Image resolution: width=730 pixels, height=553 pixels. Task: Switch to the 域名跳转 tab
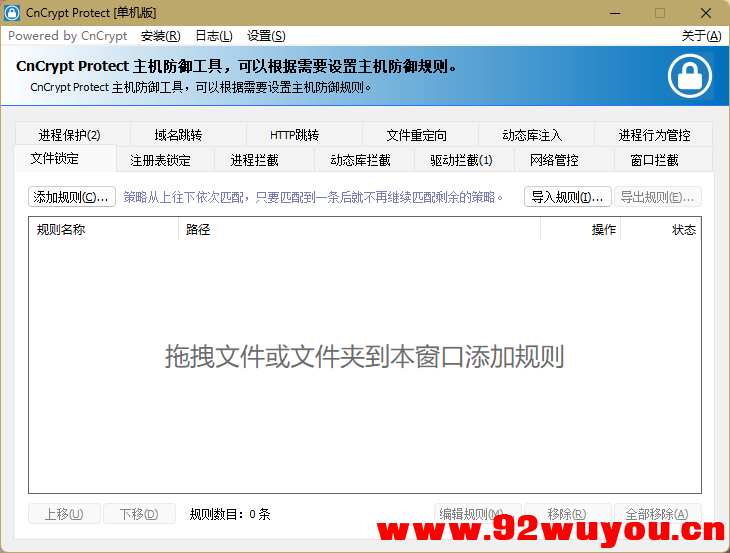click(178, 135)
